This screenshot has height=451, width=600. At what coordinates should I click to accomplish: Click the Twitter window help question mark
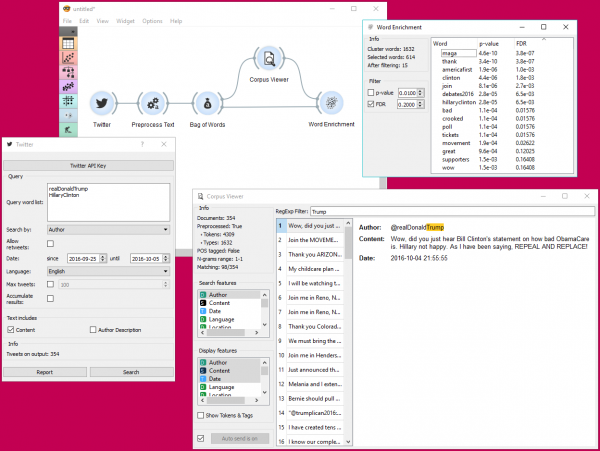140,143
